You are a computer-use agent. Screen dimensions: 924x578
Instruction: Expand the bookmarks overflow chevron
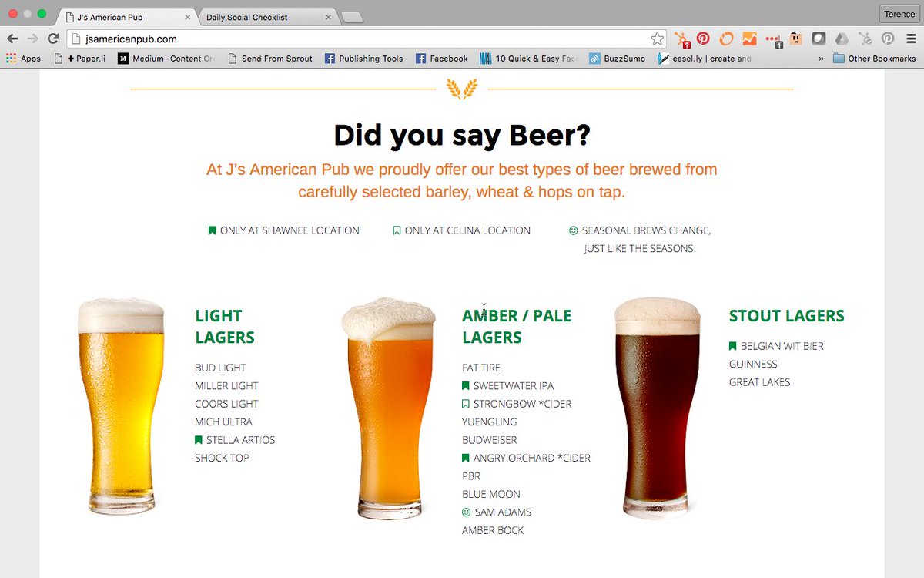pyautogui.click(x=821, y=59)
